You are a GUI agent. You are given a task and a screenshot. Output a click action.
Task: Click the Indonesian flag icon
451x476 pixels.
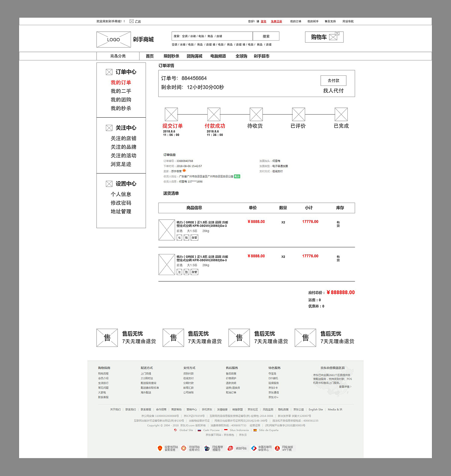226,430
